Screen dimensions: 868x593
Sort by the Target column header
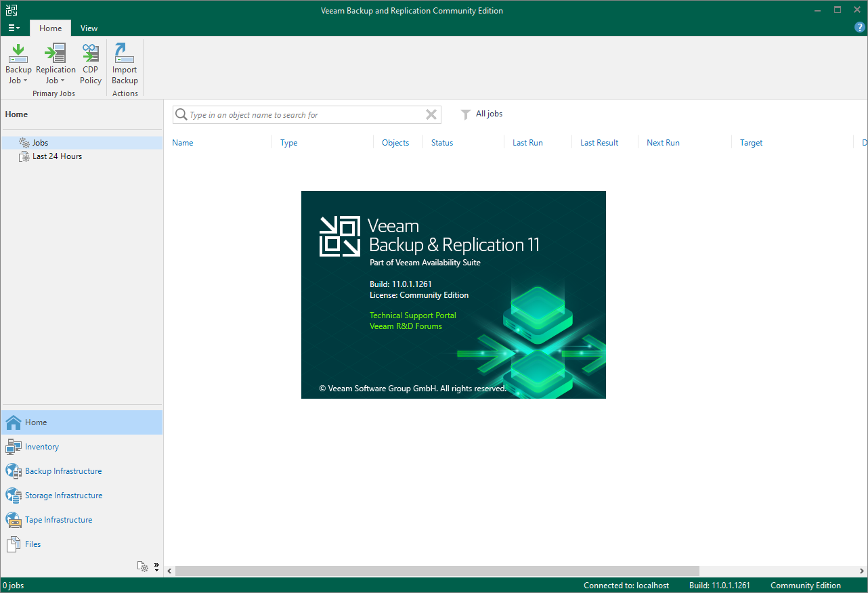pyautogui.click(x=752, y=143)
